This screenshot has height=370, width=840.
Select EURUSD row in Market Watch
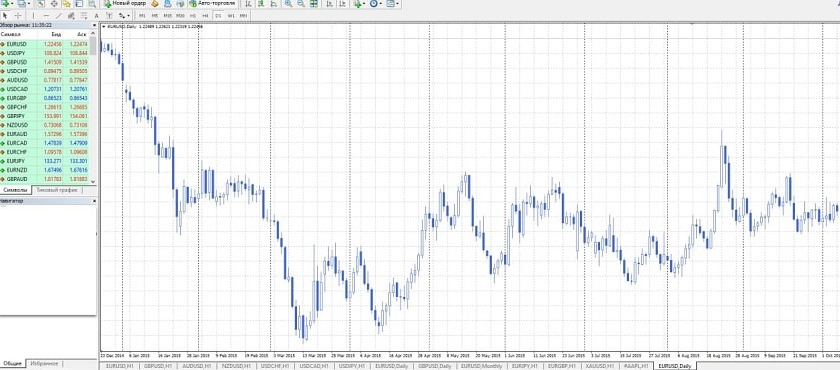point(45,44)
